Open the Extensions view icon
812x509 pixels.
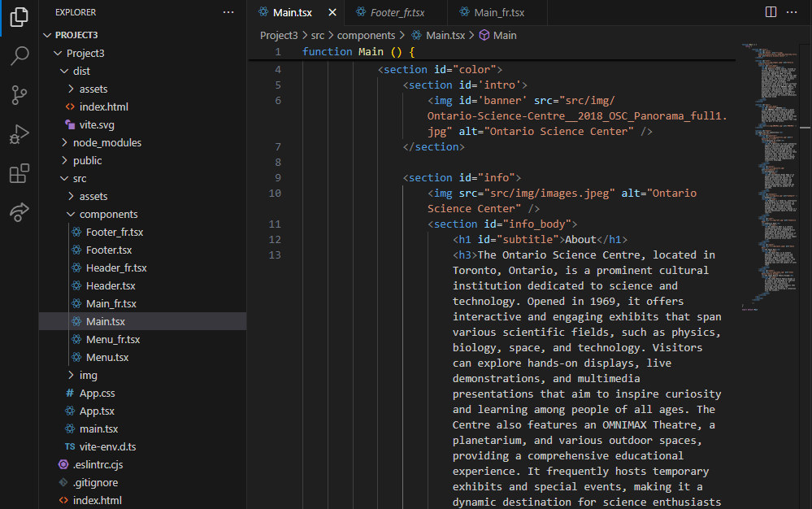19,173
